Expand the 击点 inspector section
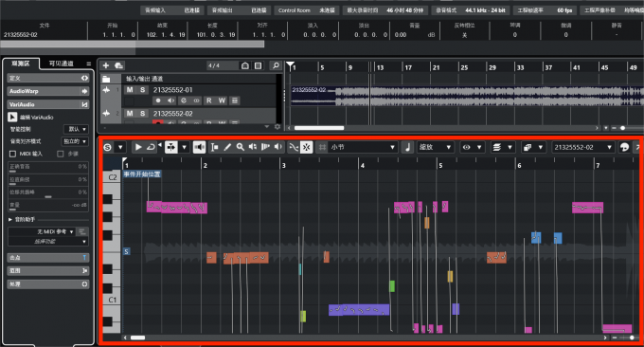644x347 pixels. coord(48,258)
